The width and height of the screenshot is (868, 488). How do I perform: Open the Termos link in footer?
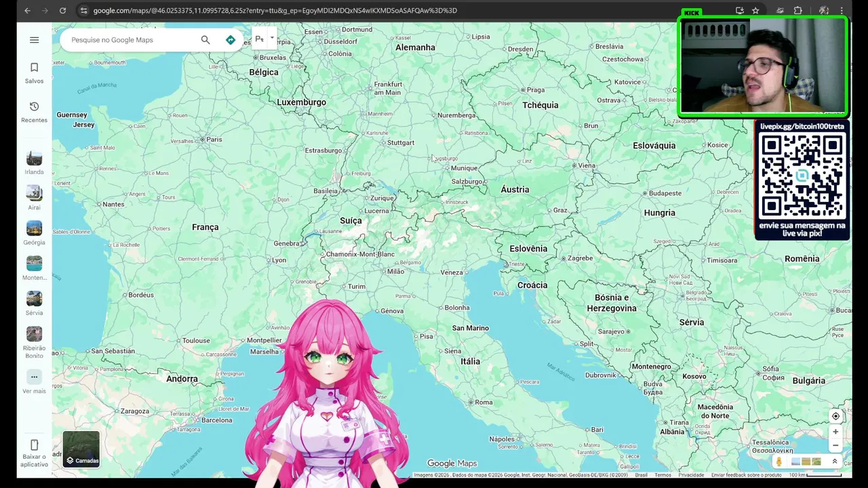coord(663,475)
